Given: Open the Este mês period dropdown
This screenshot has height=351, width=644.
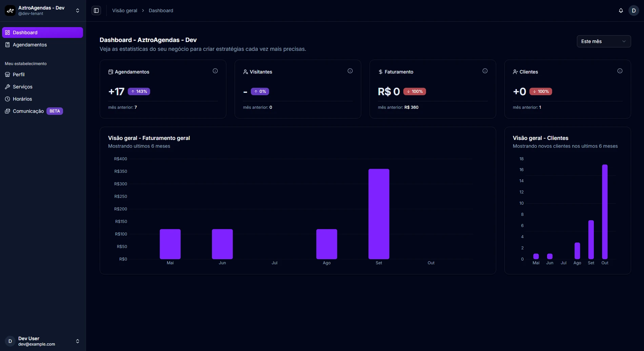Looking at the screenshot, I should point(604,41).
